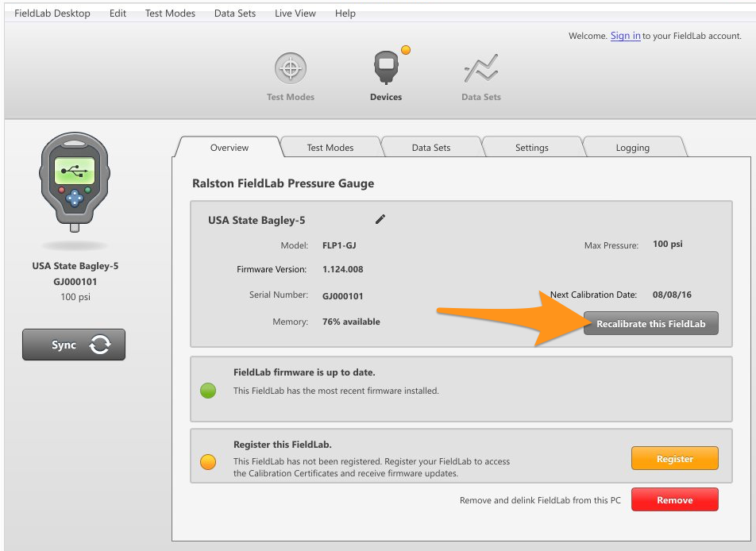Open the Live View menu
Viewport: 756px width, 551px height.
pos(295,13)
